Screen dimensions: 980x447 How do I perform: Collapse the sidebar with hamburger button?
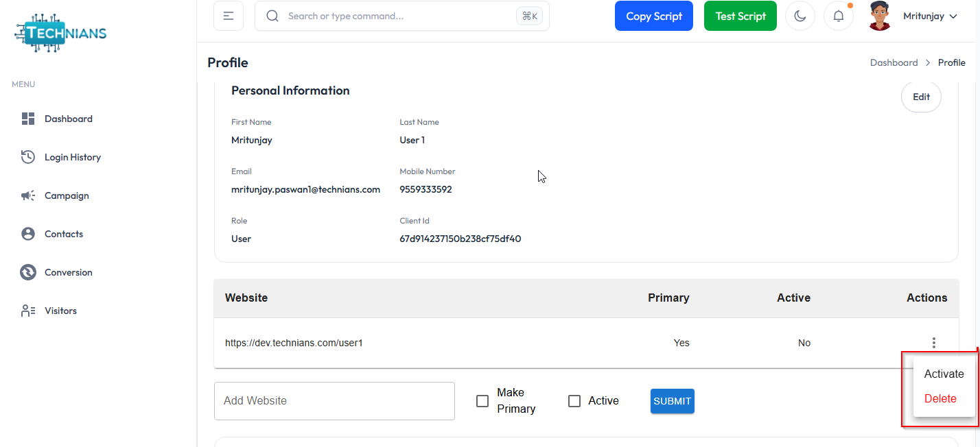[x=229, y=16]
